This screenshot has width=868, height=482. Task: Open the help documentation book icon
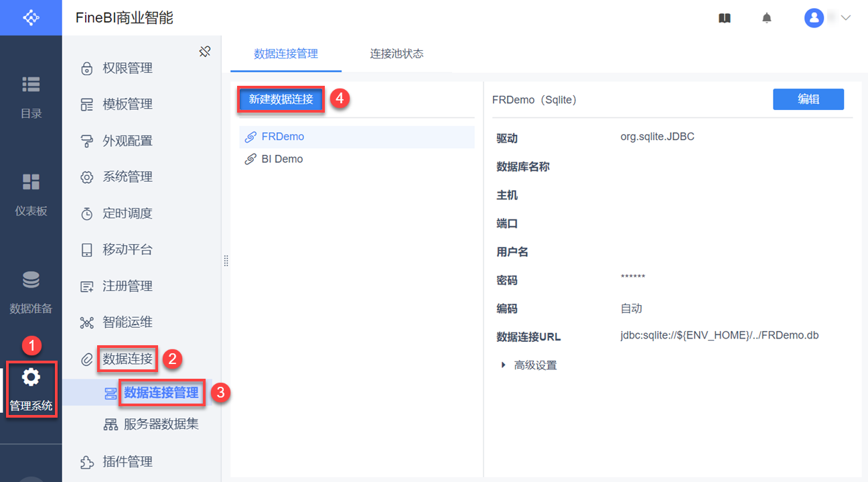pyautogui.click(x=724, y=18)
